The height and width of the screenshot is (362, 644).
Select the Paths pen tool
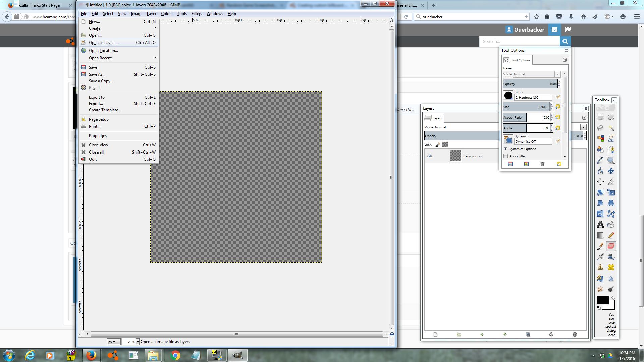[x=611, y=149]
